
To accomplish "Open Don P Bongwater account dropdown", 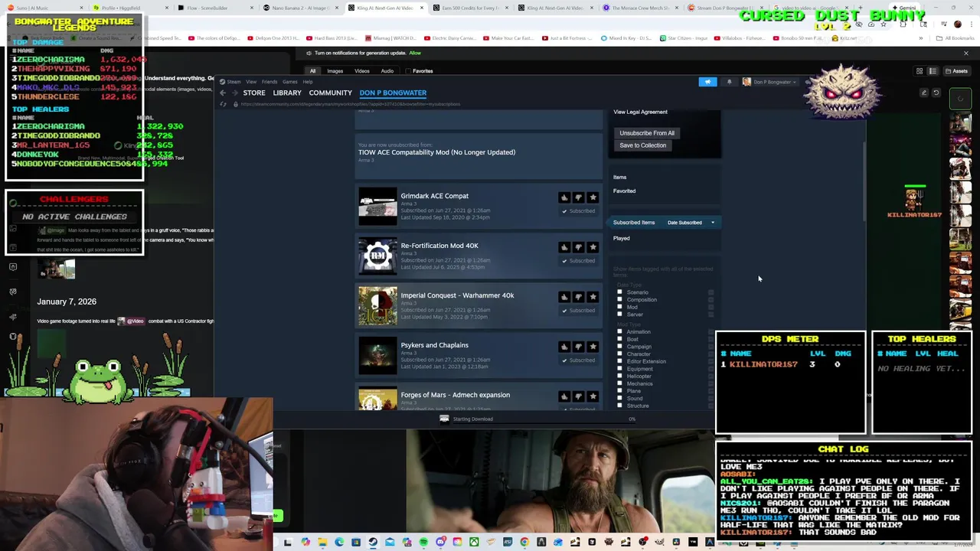I will tap(770, 82).
